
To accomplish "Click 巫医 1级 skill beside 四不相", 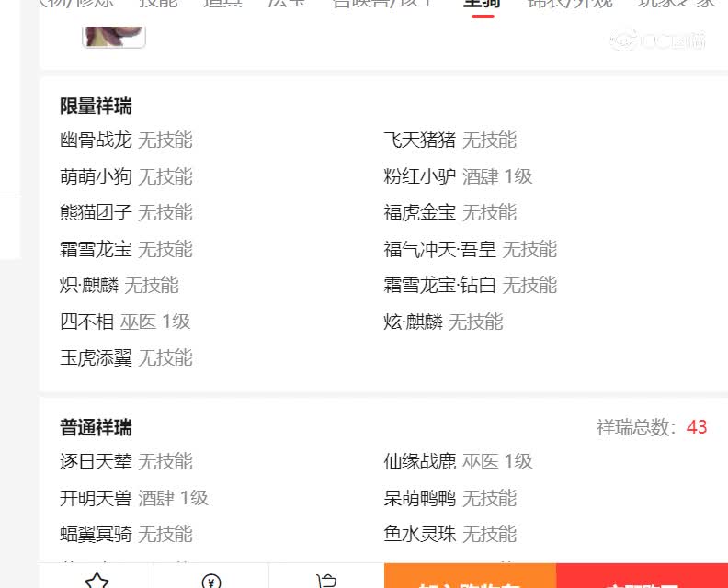I will click(x=155, y=322).
